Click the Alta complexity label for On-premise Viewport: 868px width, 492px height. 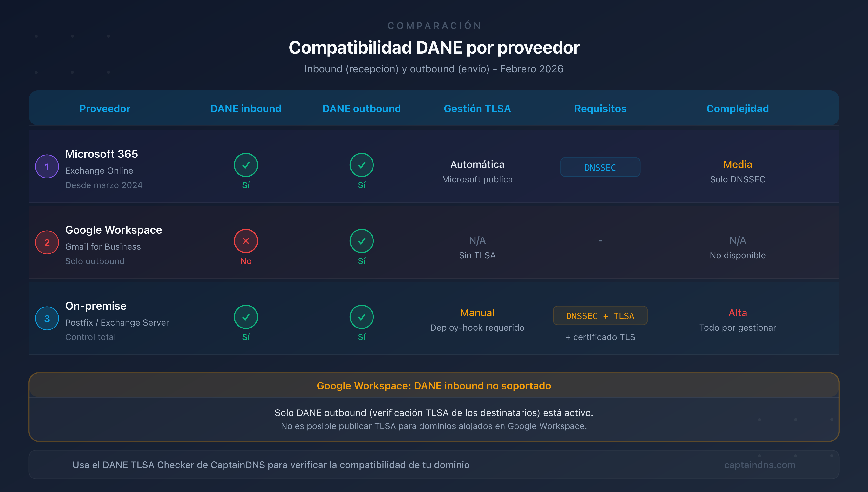click(x=738, y=313)
